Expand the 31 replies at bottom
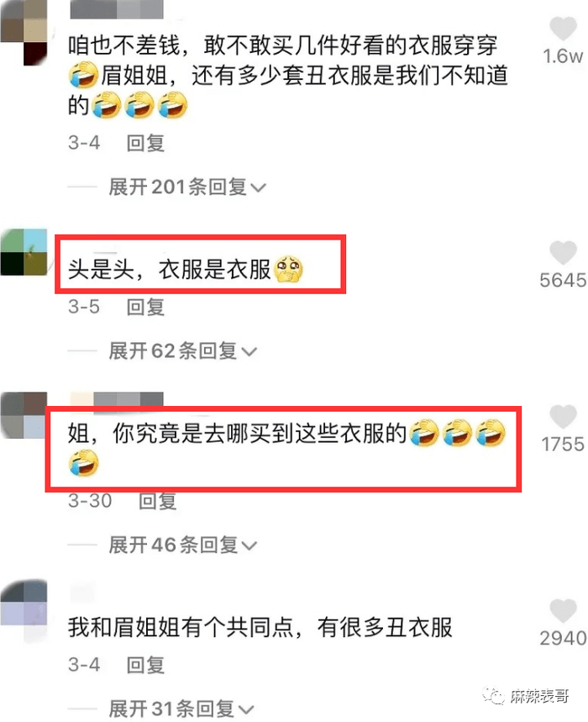Viewport: 588px width, 722px height. (181, 709)
